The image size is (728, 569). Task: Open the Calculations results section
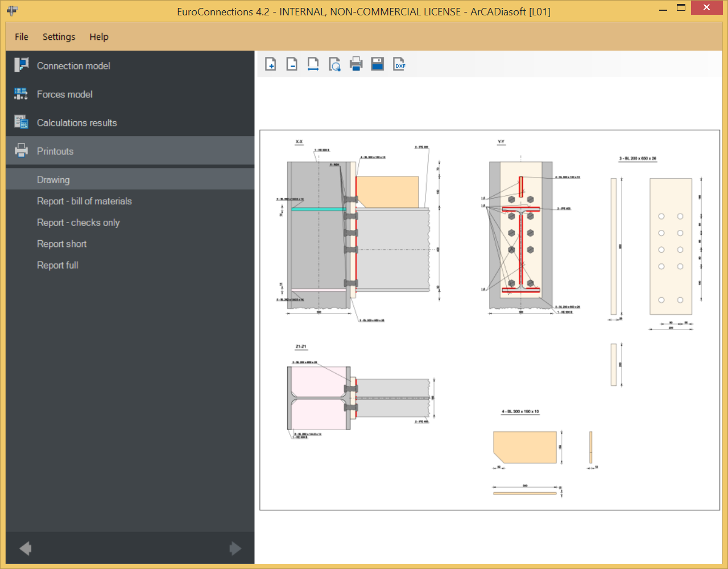point(130,122)
